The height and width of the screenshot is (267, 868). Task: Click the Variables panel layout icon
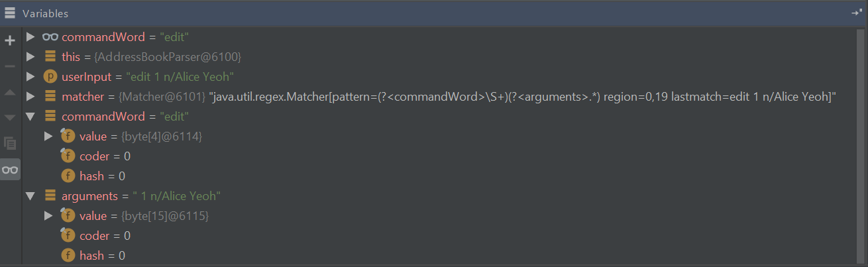[x=10, y=13]
